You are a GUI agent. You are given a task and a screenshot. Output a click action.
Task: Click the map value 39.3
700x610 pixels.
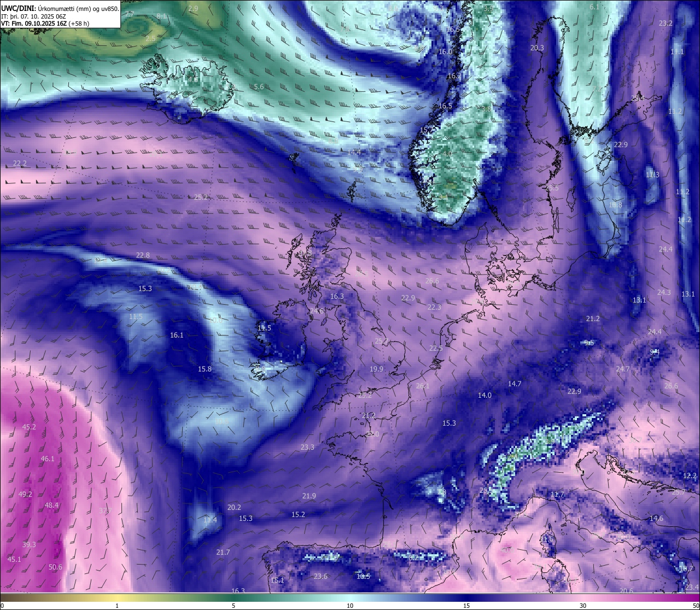[29, 544]
